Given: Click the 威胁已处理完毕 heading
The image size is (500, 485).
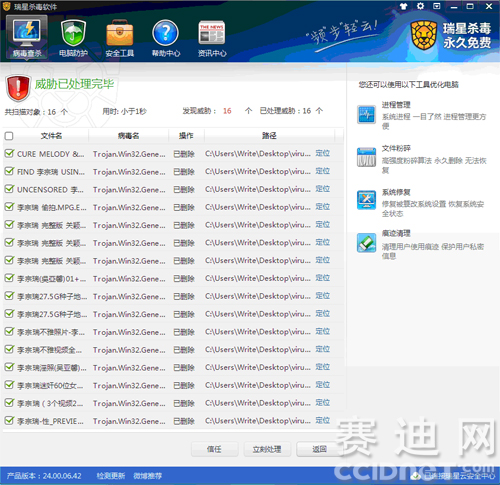Looking at the screenshot, I should (x=74, y=84).
